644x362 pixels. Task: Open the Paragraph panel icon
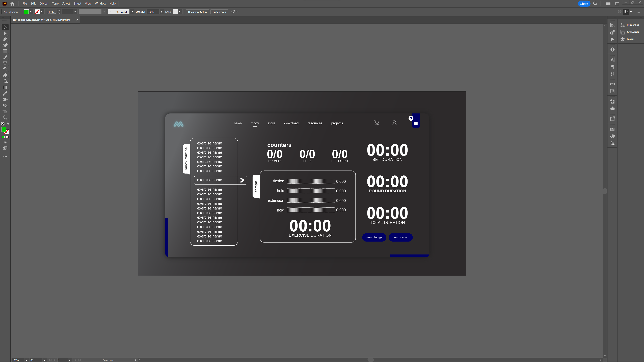coord(612,67)
